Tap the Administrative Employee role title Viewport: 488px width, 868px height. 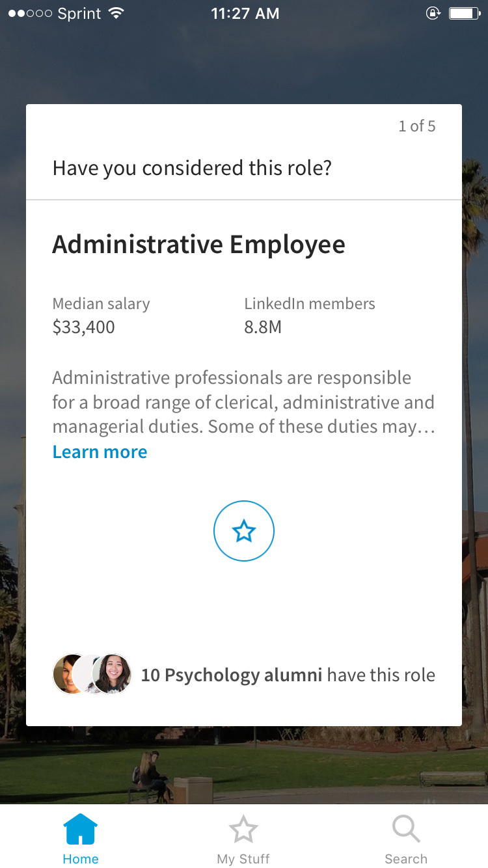198,245
